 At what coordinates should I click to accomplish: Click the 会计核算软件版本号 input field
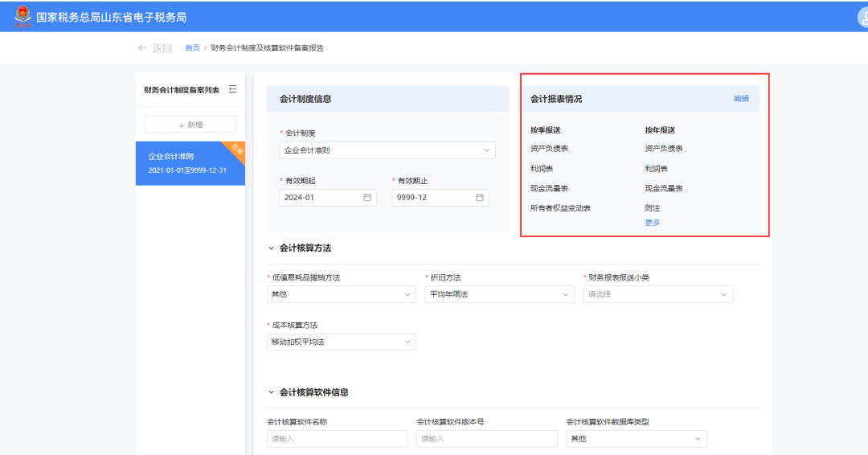[486, 438]
